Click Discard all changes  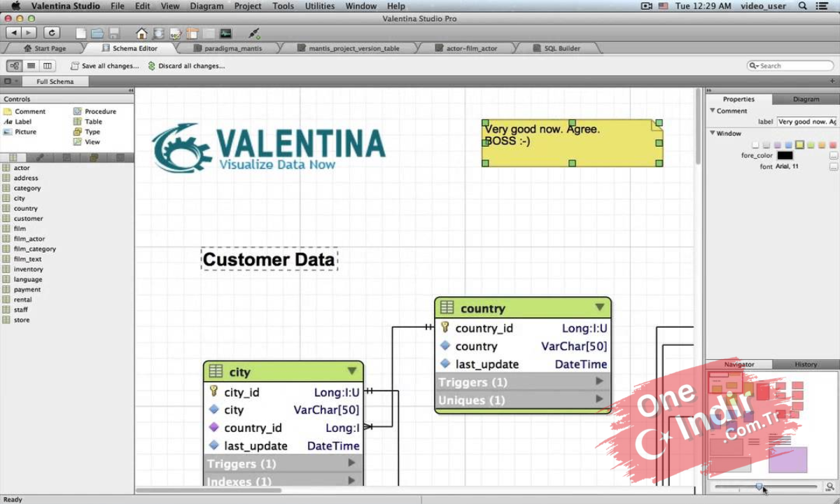186,66
